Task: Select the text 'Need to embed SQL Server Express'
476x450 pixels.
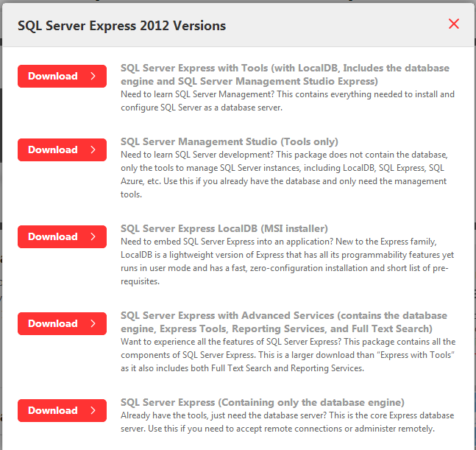Action: click(x=188, y=242)
